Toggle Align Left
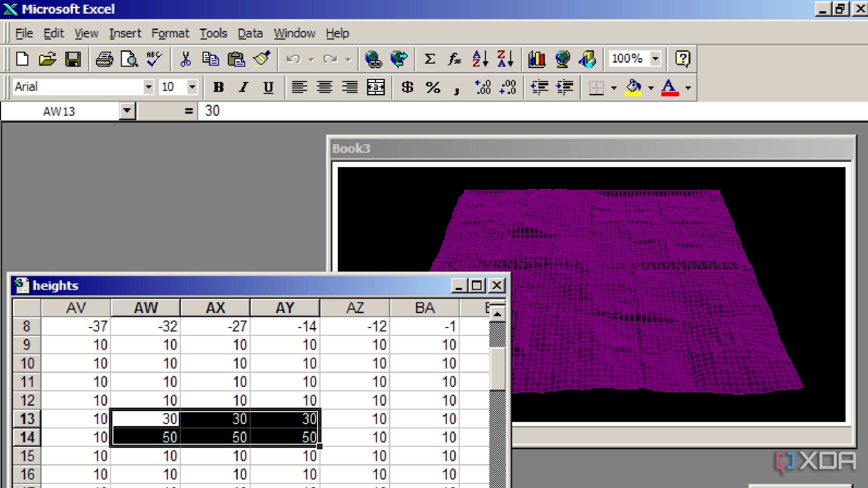 299,87
